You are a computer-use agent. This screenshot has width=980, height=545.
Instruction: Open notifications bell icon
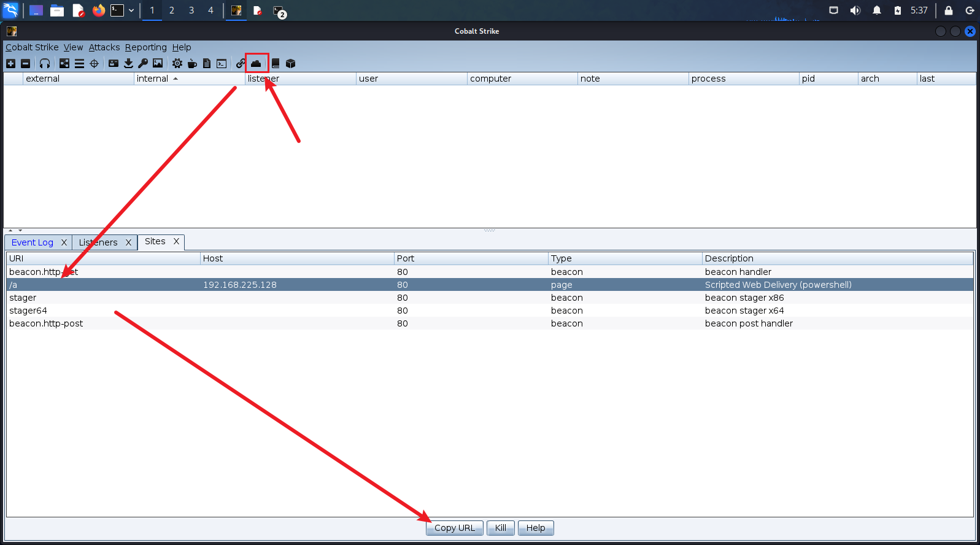877,10
